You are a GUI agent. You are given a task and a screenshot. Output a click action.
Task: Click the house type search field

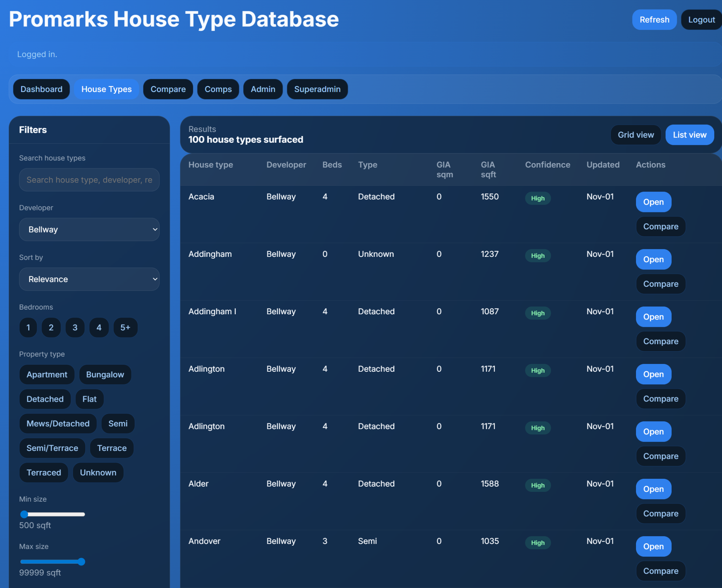coord(89,180)
